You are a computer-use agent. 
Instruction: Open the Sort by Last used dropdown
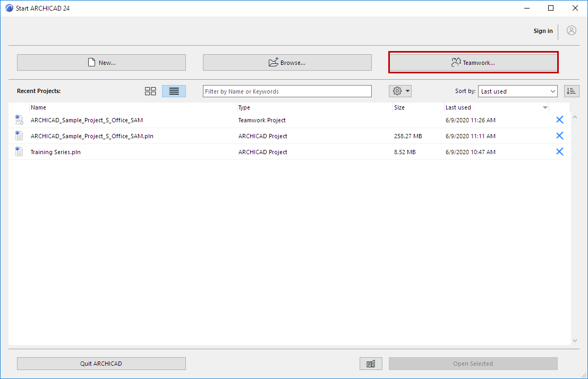517,91
